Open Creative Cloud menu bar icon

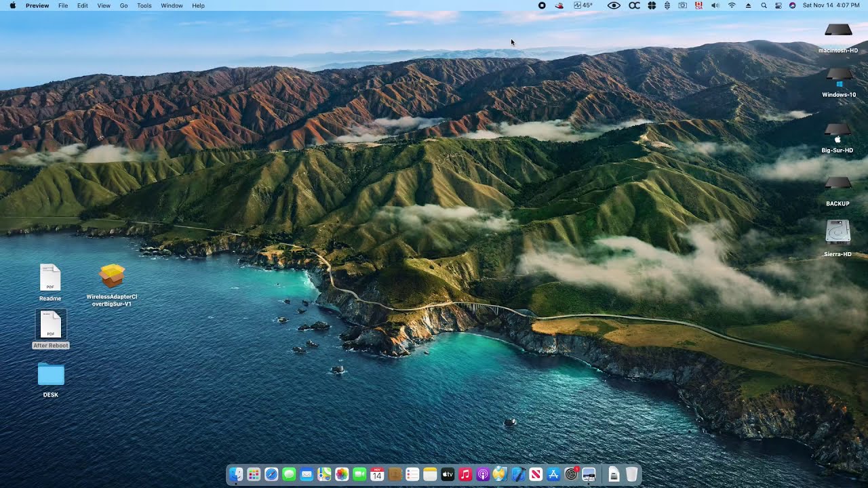634,5
